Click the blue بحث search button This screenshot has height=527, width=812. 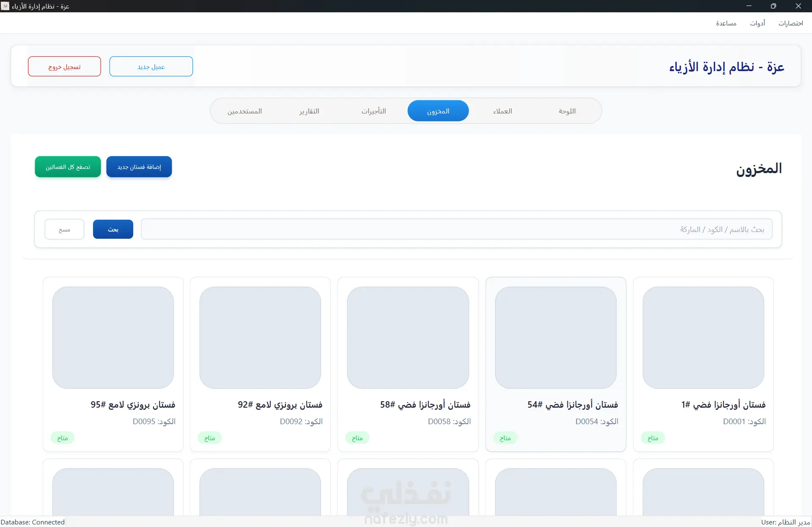tap(113, 229)
